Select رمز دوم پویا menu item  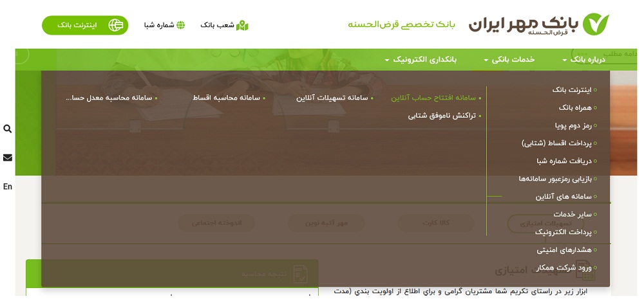(573, 125)
